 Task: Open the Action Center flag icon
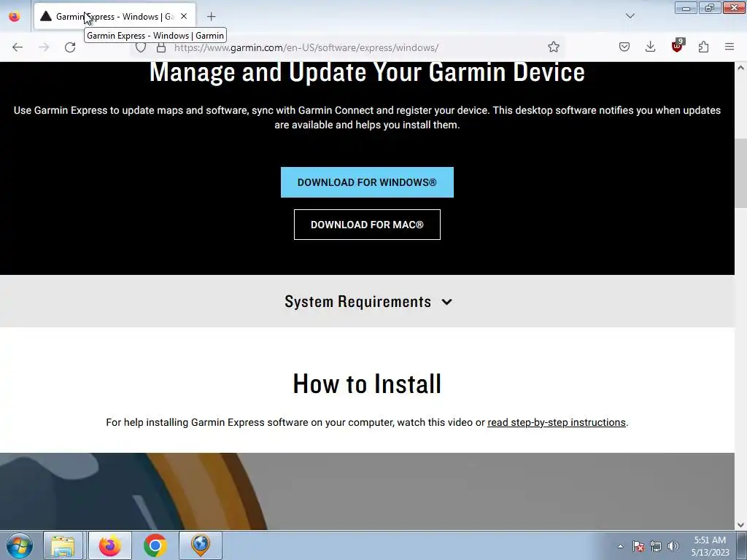click(x=638, y=546)
